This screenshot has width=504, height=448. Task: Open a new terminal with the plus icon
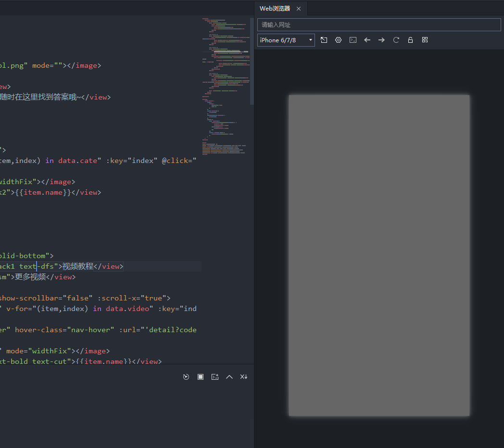coord(215,377)
